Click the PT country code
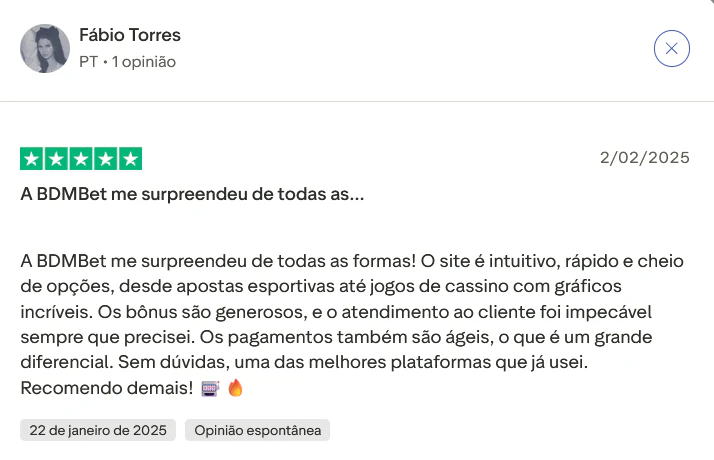This screenshot has width=714, height=460. 88,62
